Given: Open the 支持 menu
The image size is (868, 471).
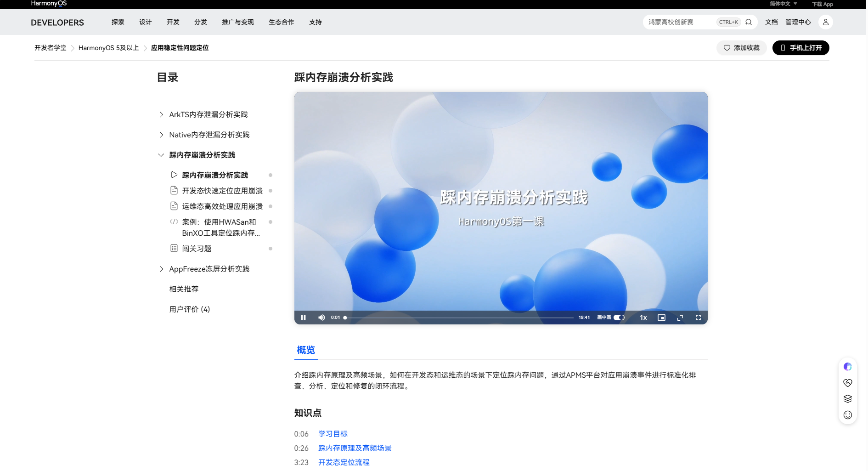Looking at the screenshot, I should point(316,22).
